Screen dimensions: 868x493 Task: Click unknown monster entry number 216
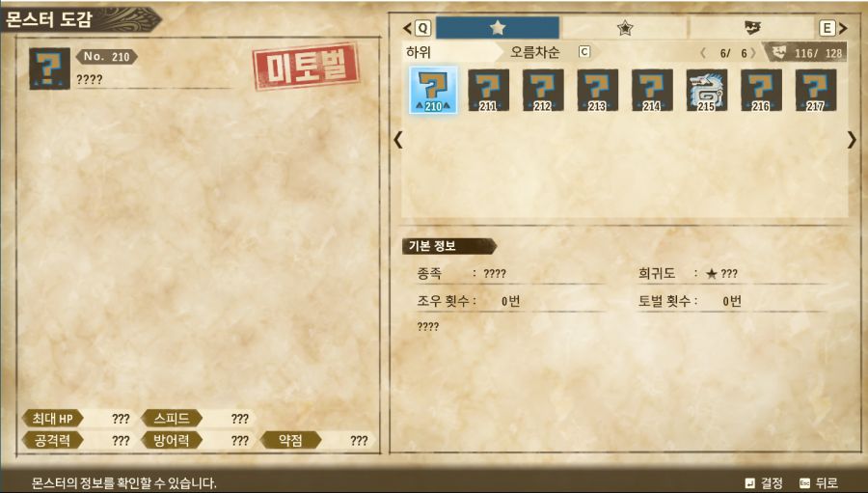[761, 91]
